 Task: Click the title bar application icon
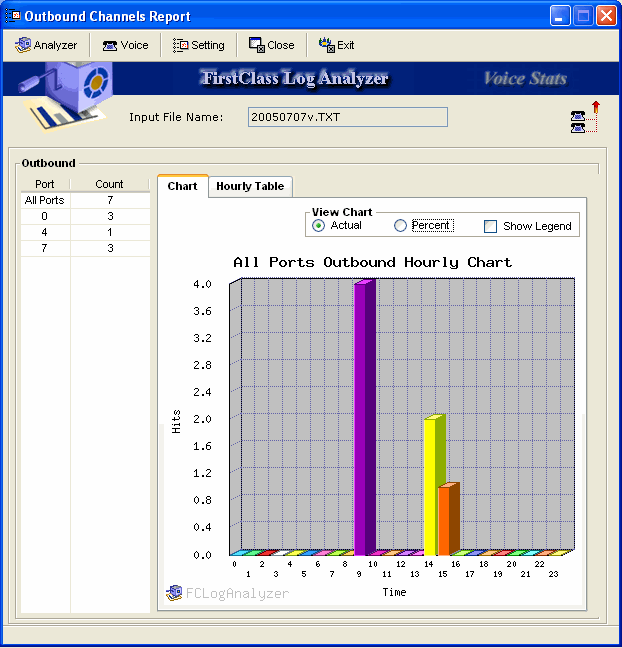click(14, 16)
